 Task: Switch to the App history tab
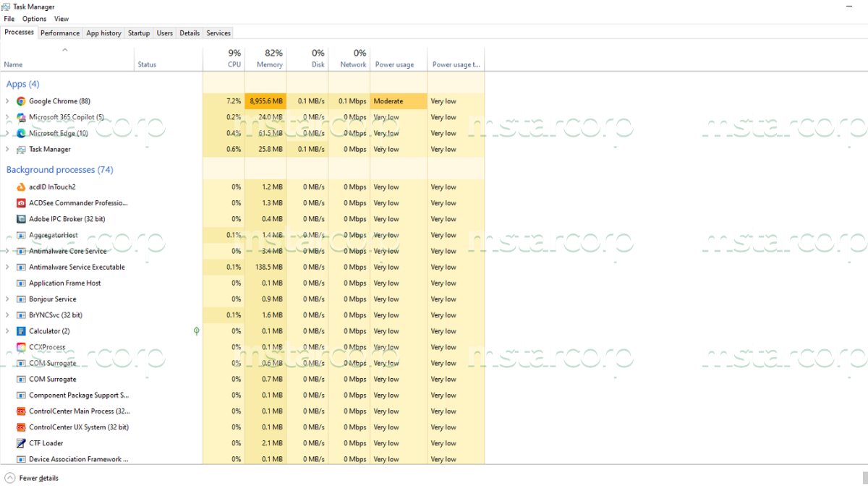click(x=103, y=33)
